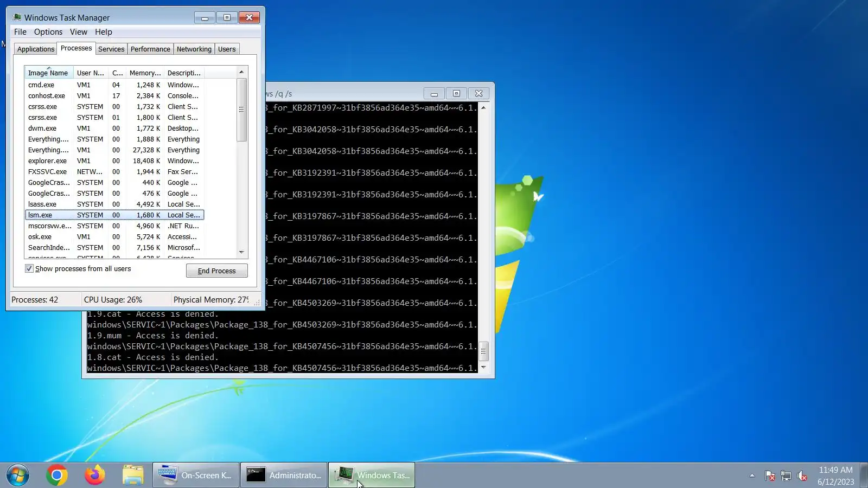868x488 pixels.
Task: Open the Action Center flag icon
Action: [x=770, y=476]
